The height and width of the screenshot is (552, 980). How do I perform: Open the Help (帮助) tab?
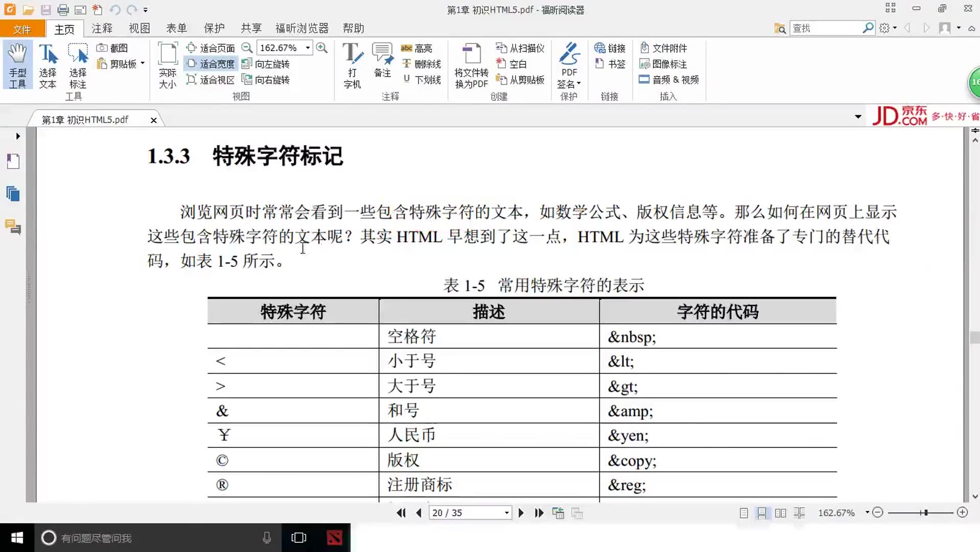coord(354,28)
